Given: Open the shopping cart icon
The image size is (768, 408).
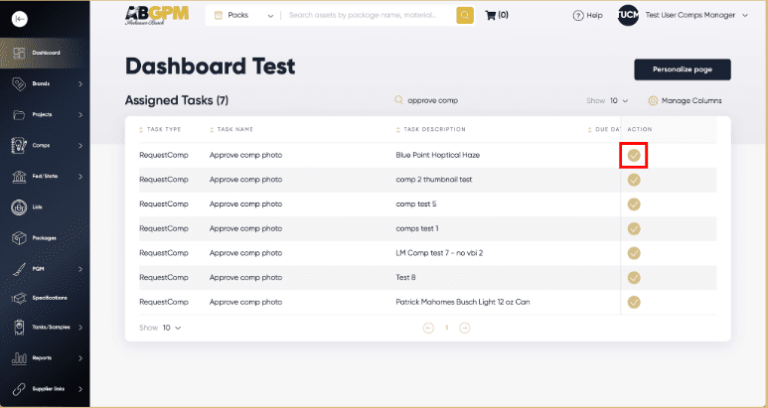Looking at the screenshot, I should pyautogui.click(x=490, y=15).
